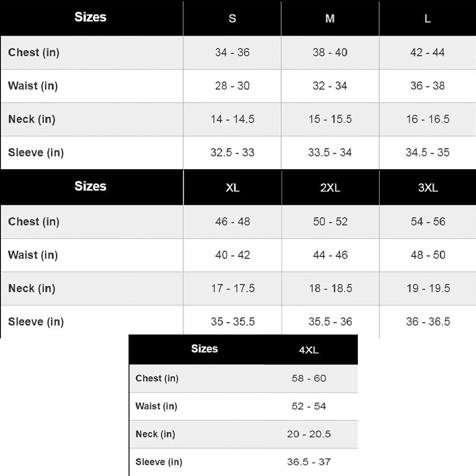The width and height of the screenshot is (476, 476).
Task: Click the 3XL neck value 19 - 19.5
Action: tap(428, 288)
